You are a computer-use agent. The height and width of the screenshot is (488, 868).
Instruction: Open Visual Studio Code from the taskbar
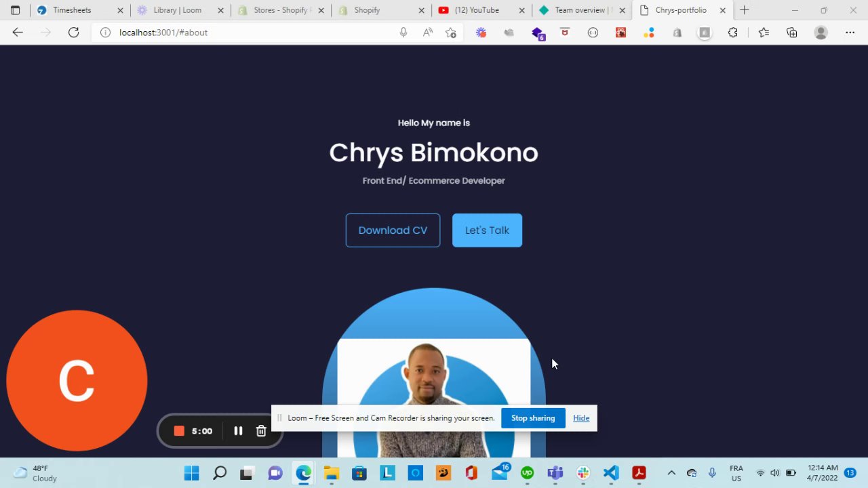click(611, 473)
